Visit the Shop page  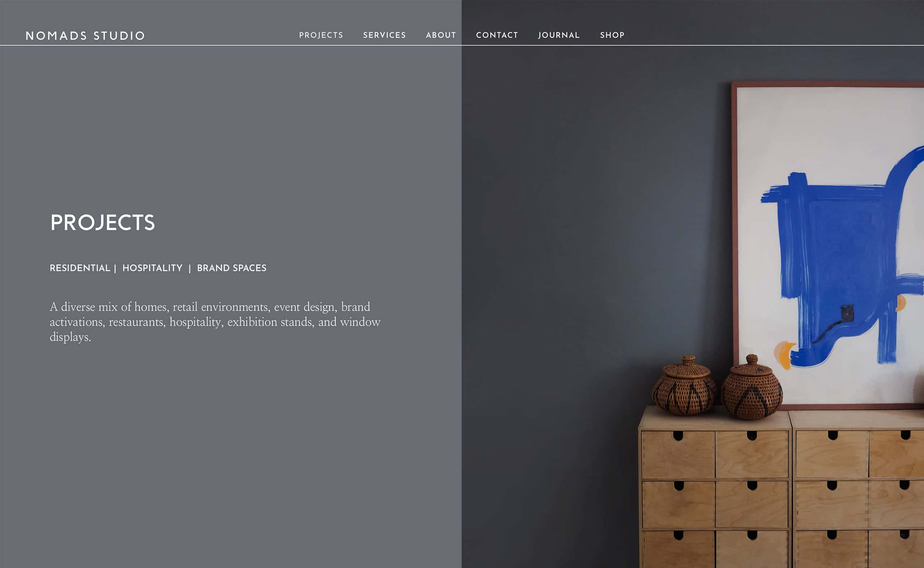tap(612, 35)
